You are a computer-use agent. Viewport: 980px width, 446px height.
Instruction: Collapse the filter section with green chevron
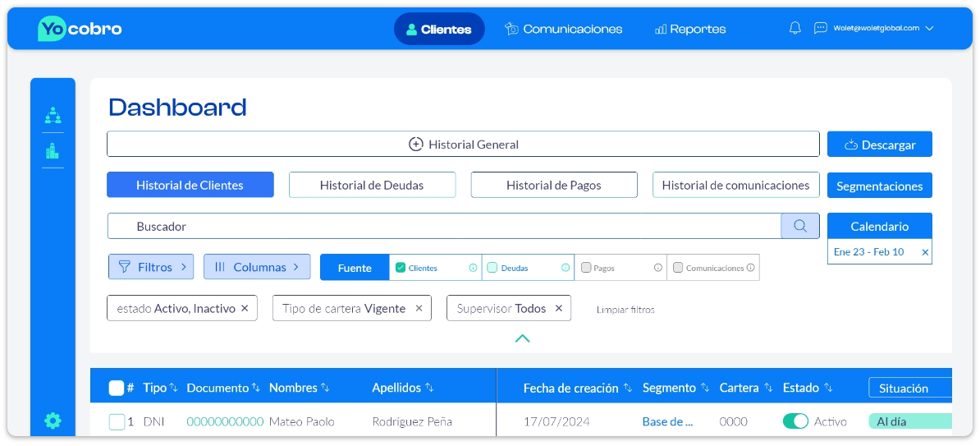point(522,338)
